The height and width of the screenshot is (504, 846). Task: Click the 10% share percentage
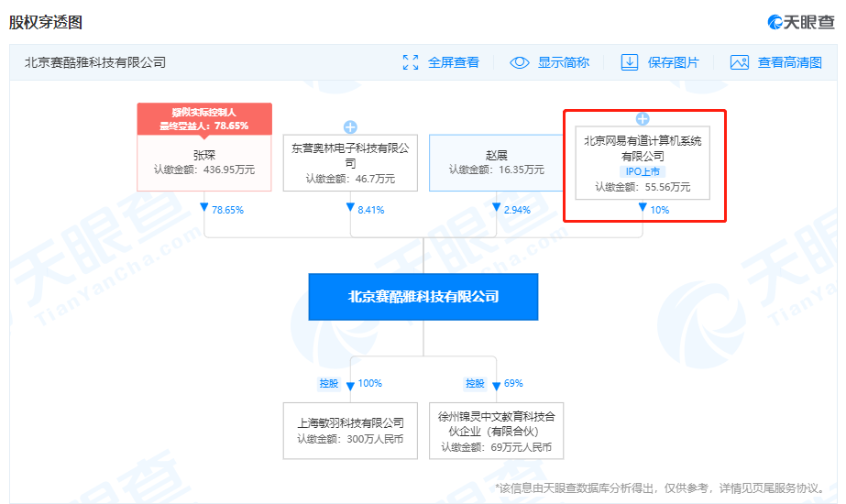point(659,210)
